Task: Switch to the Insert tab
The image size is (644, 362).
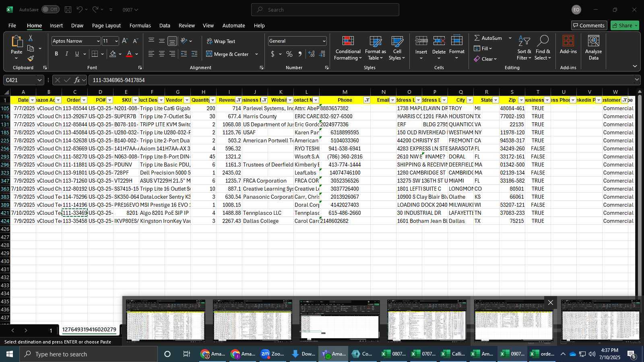Action: click(56, 25)
